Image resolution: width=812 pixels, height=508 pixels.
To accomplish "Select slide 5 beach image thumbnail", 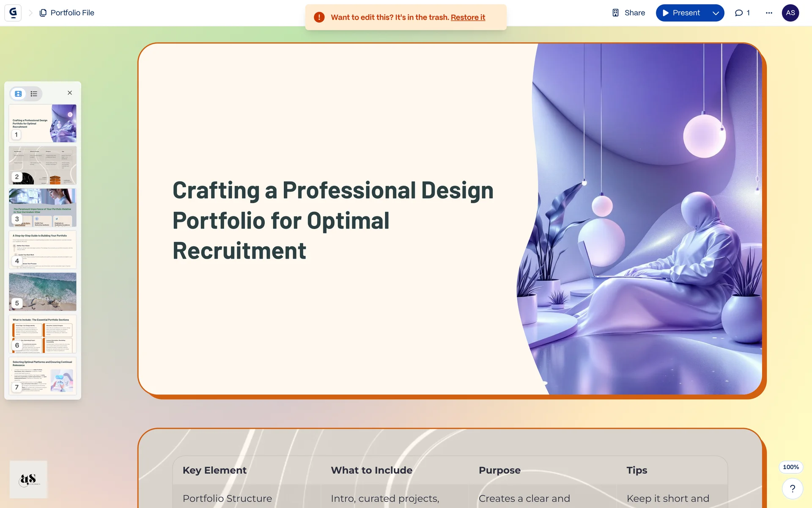I will pyautogui.click(x=43, y=291).
